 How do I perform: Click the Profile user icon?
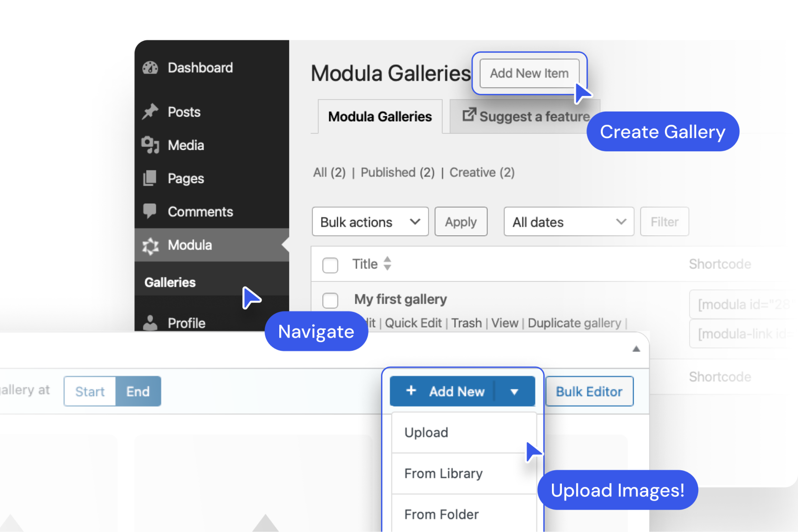(150, 323)
